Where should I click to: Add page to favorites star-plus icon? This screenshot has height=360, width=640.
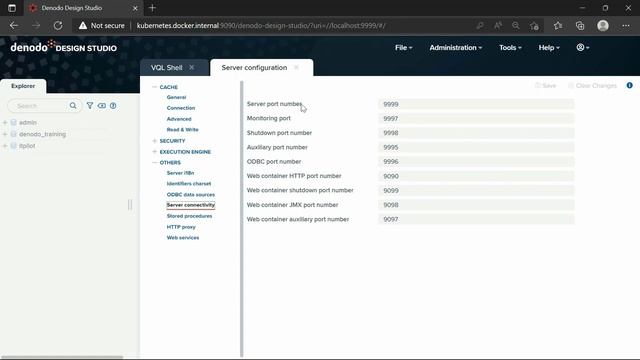(534, 25)
